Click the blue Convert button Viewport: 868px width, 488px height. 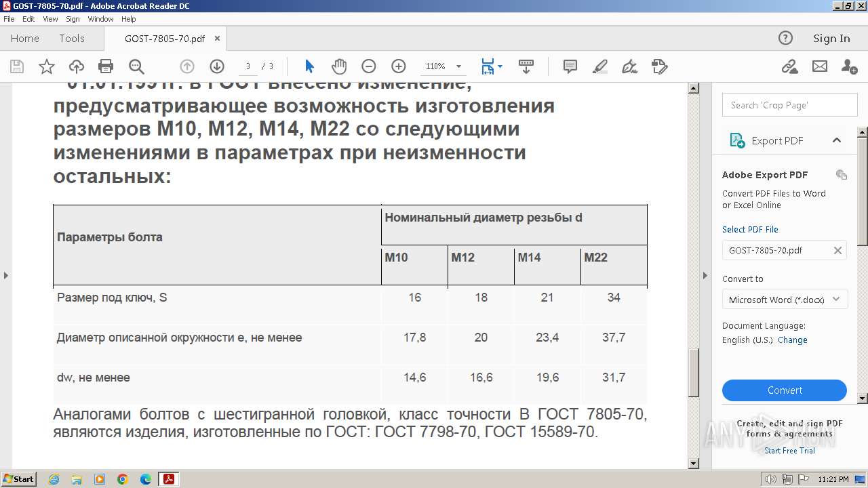coord(785,390)
